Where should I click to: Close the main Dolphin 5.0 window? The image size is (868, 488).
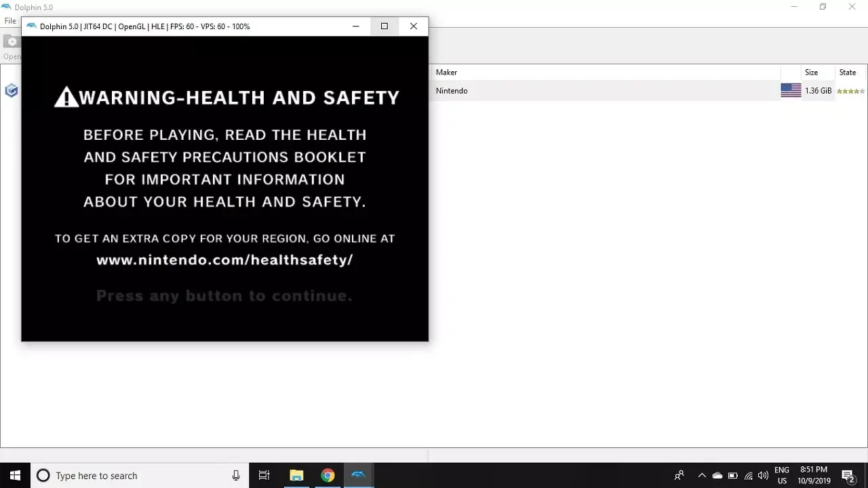tap(852, 7)
